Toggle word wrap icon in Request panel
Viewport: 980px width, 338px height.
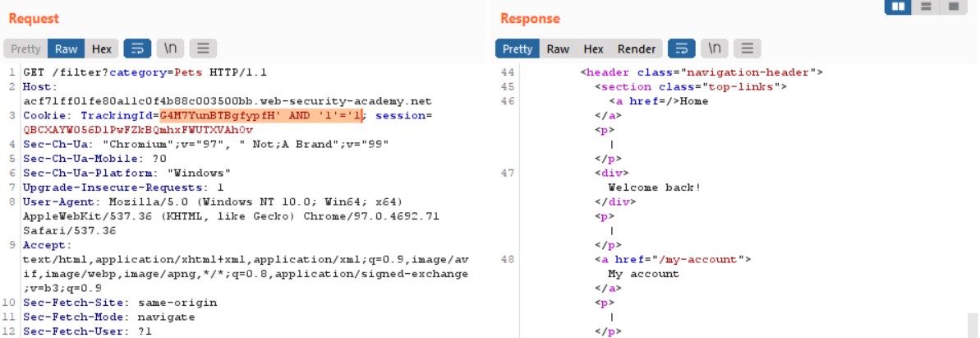137,49
